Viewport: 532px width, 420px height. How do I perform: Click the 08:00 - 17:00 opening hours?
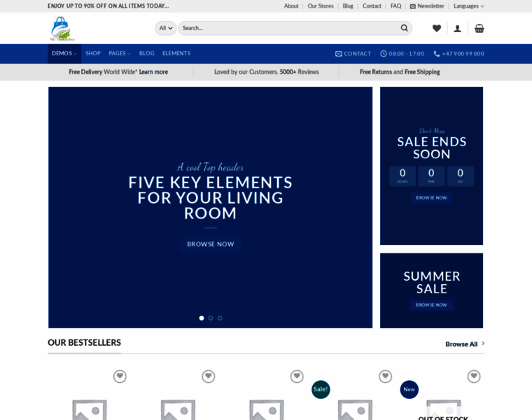click(x=407, y=54)
